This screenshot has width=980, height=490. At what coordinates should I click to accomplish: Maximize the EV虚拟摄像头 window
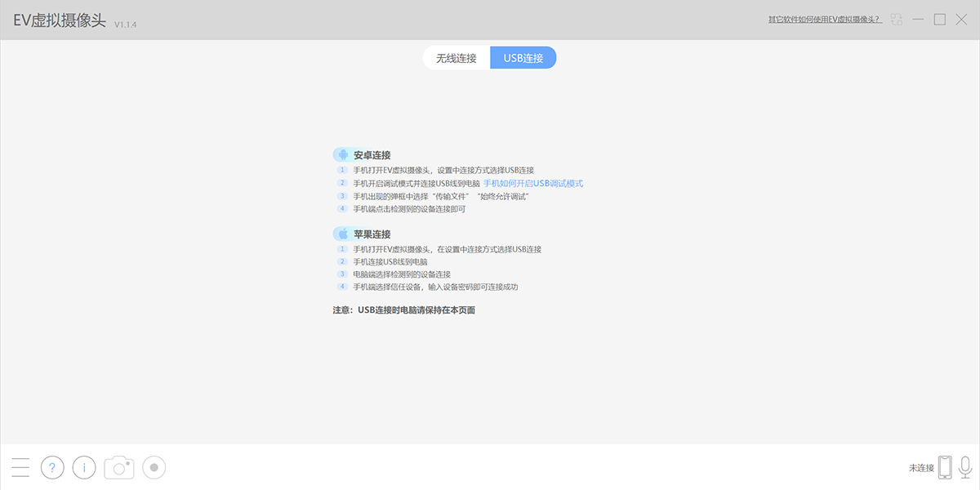click(940, 20)
